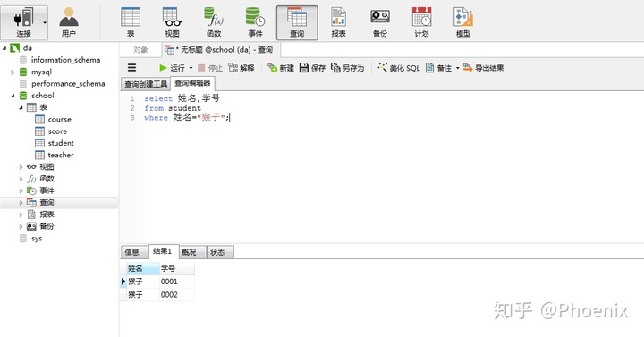
Task: Expand the 事件 events node in tree
Action: coord(21,191)
